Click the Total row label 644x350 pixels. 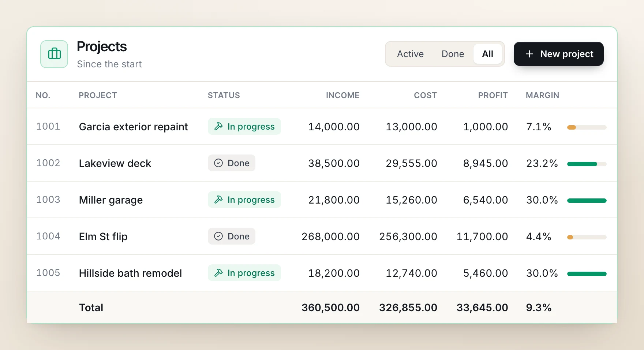(x=91, y=308)
